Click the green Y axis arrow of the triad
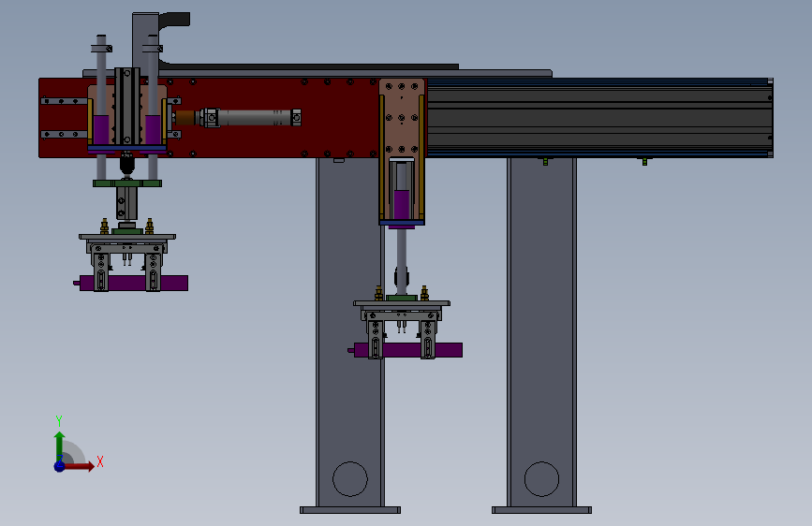812x526 pixels. pyautogui.click(x=60, y=446)
